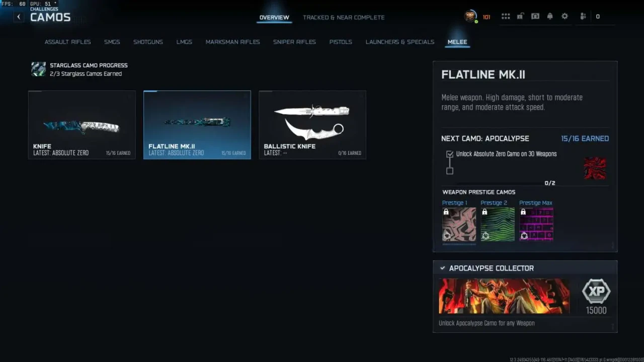Screen dimensions: 644x362
Task: Select the Melee category tab
Action: (x=457, y=42)
